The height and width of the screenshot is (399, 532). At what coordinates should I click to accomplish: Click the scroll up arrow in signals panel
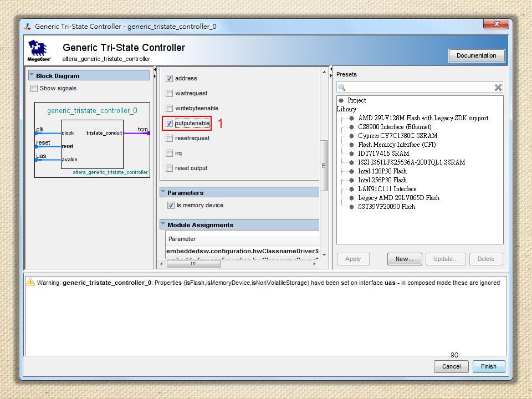click(x=324, y=72)
